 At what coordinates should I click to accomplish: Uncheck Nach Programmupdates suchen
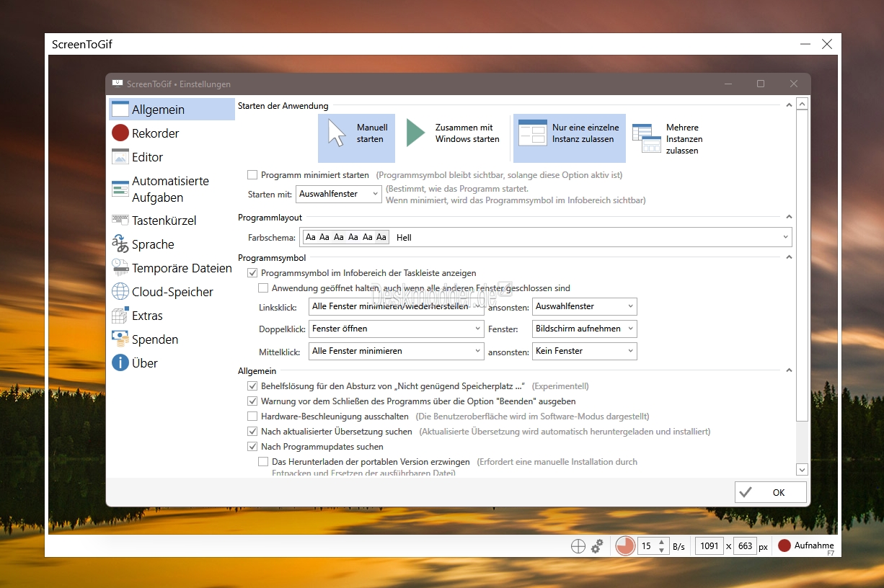pyautogui.click(x=252, y=447)
